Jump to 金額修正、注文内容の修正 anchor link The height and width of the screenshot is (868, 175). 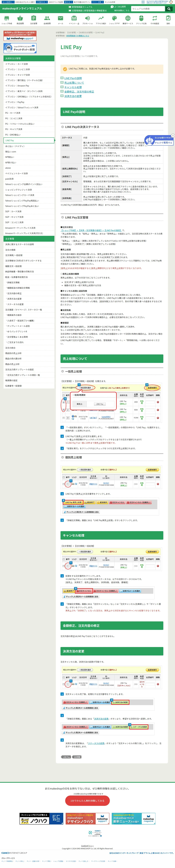point(79,92)
